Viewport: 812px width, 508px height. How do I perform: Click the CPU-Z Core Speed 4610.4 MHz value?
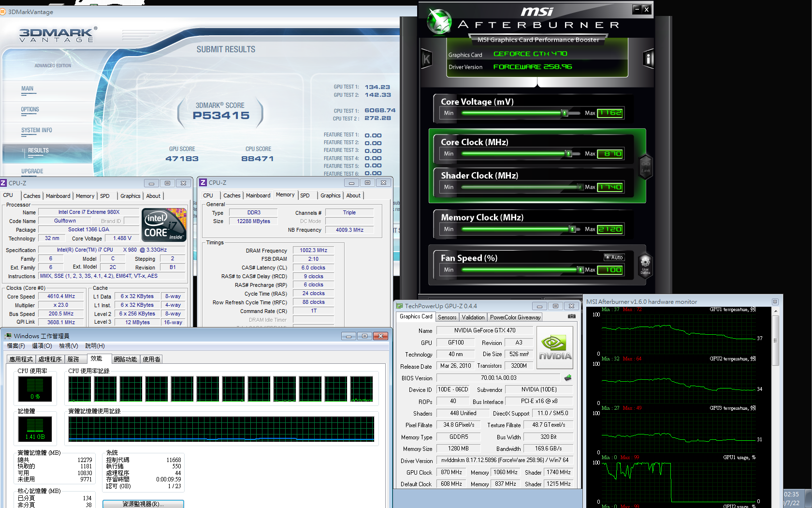61,296
